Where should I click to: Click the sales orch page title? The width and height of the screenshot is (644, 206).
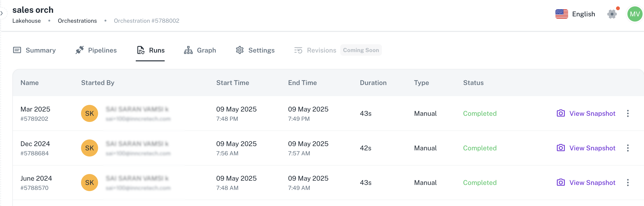point(33,10)
